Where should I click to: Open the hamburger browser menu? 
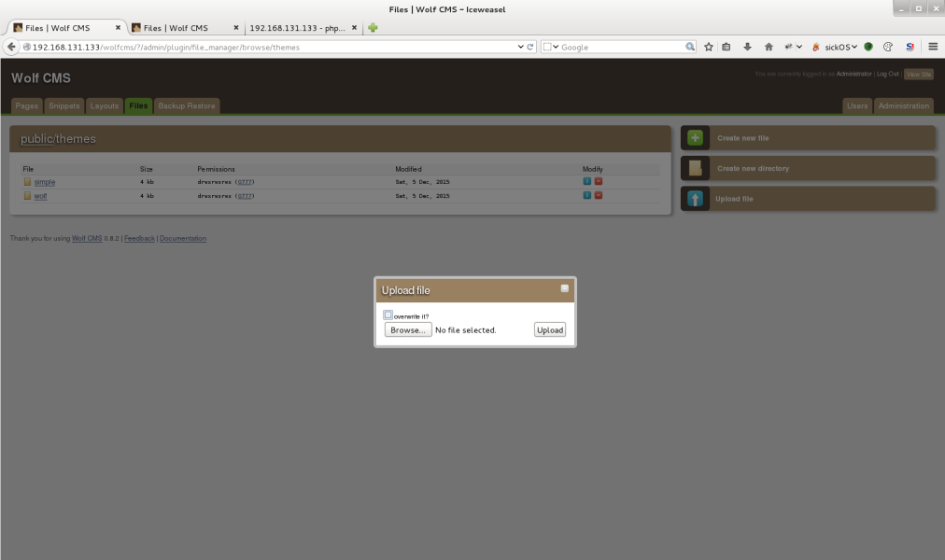click(x=933, y=47)
